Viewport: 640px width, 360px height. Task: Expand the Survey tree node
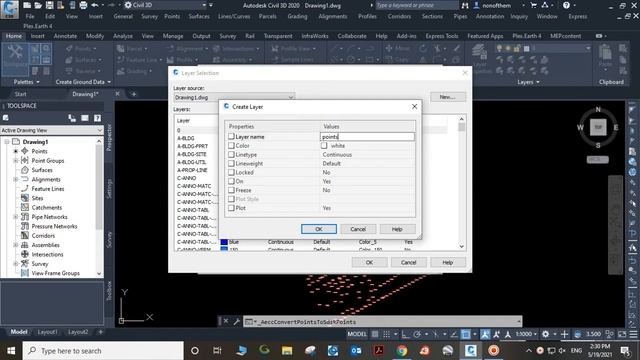[16, 264]
